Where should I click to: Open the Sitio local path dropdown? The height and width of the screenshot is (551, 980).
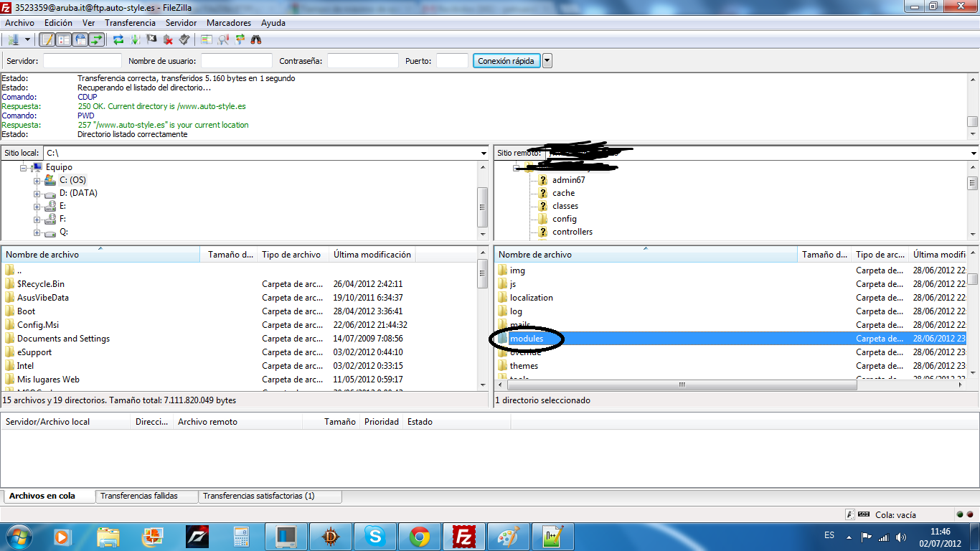coord(484,154)
